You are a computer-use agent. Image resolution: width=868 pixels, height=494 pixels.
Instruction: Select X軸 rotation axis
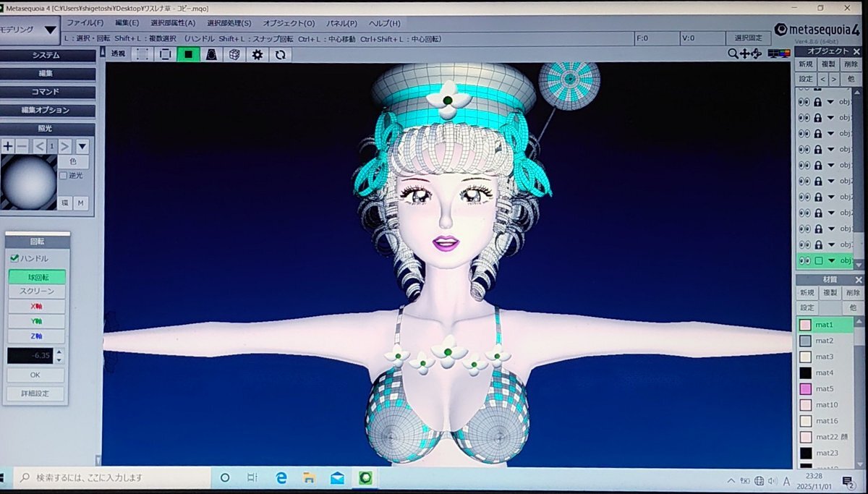[x=36, y=307]
